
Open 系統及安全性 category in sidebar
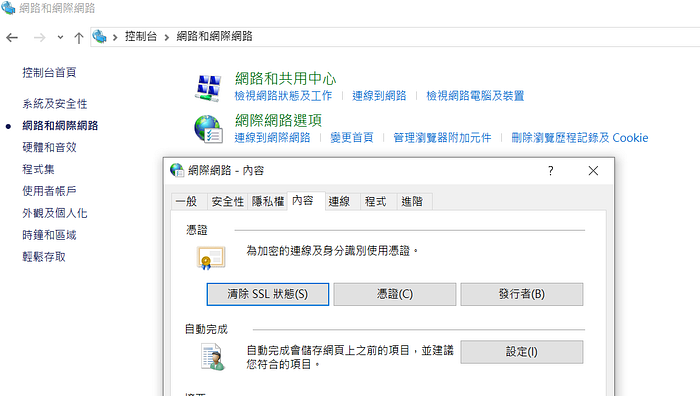[54, 104]
